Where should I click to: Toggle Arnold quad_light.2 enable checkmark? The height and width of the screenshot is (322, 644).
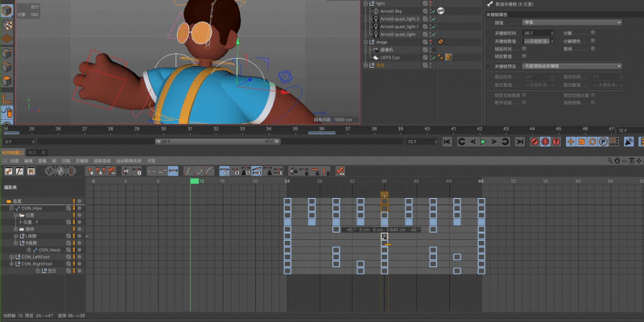[434, 19]
